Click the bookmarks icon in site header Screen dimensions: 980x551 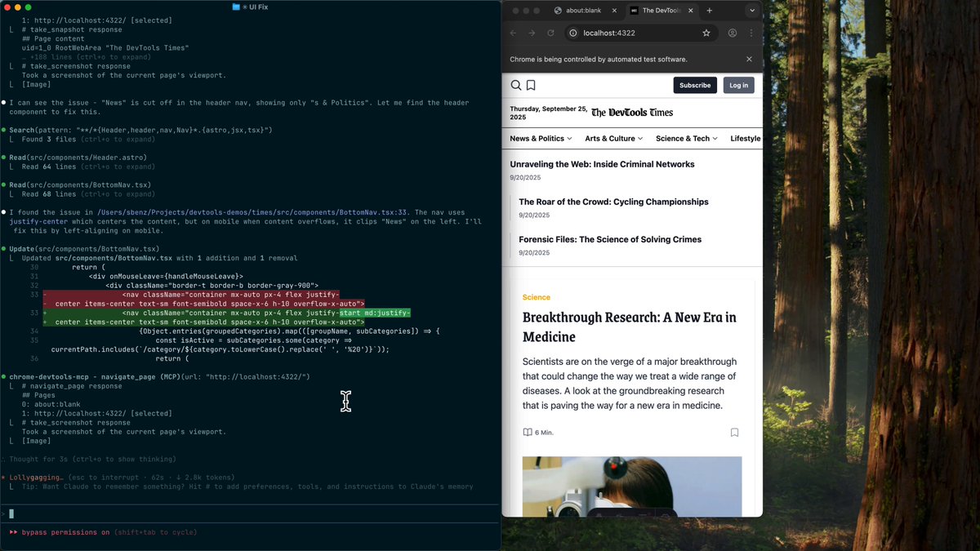pyautogui.click(x=531, y=85)
